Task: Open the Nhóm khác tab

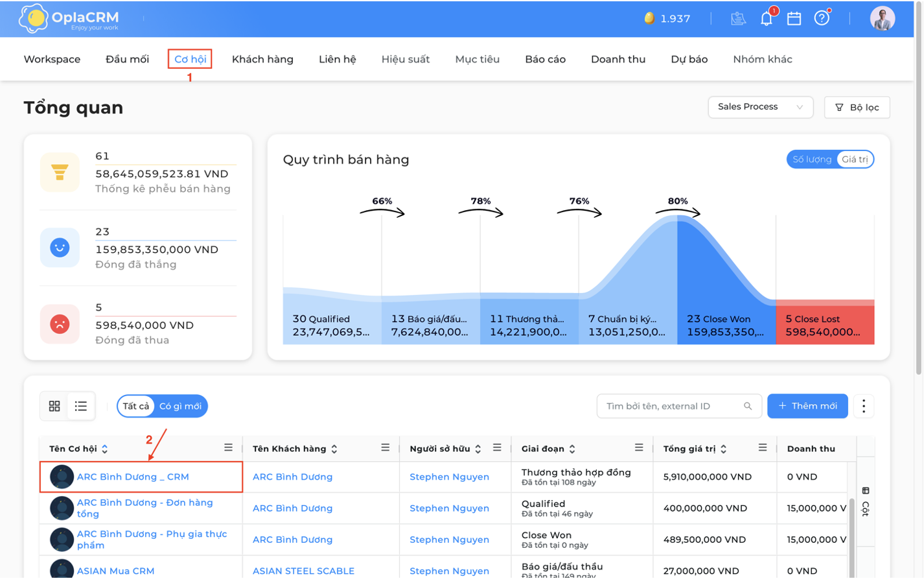Action: 763,59
